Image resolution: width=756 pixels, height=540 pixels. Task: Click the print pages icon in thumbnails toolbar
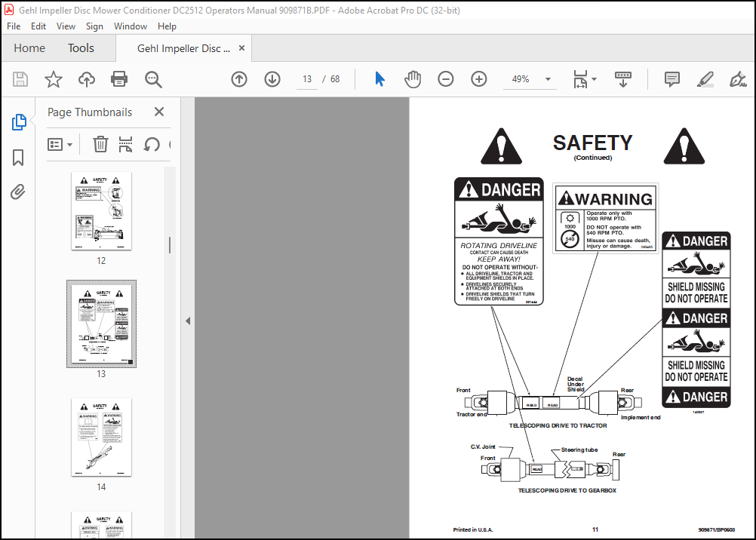[125, 144]
